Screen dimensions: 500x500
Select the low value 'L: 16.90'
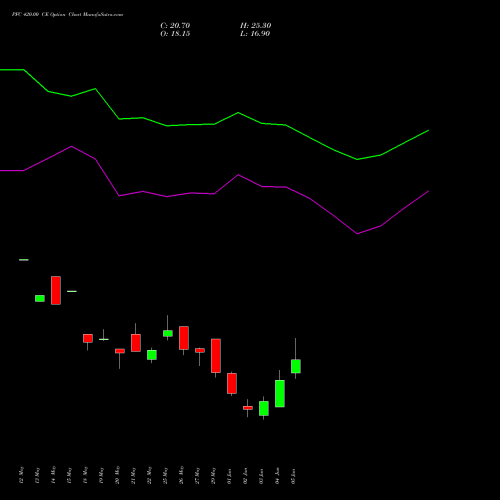pyautogui.click(x=255, y=34)
